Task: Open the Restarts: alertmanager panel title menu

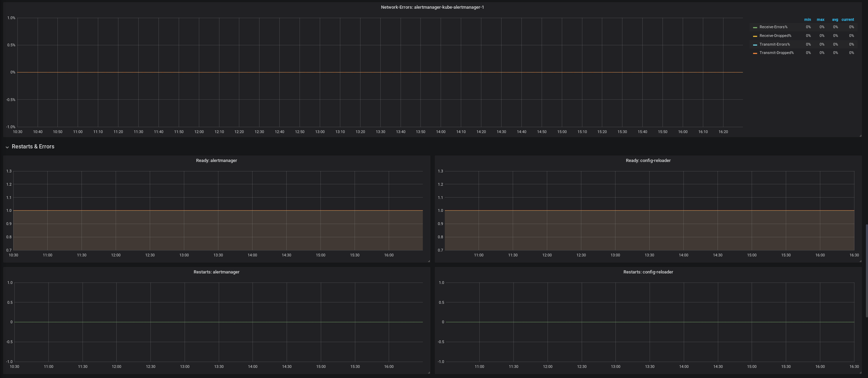Action: [216, 272]
